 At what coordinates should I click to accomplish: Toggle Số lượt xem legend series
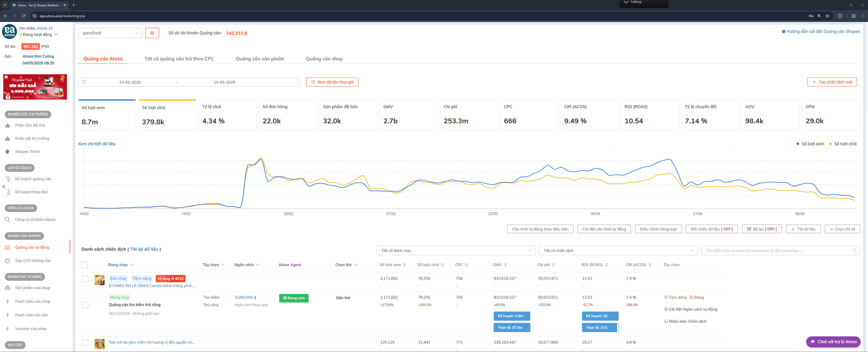tap(810, 144)
